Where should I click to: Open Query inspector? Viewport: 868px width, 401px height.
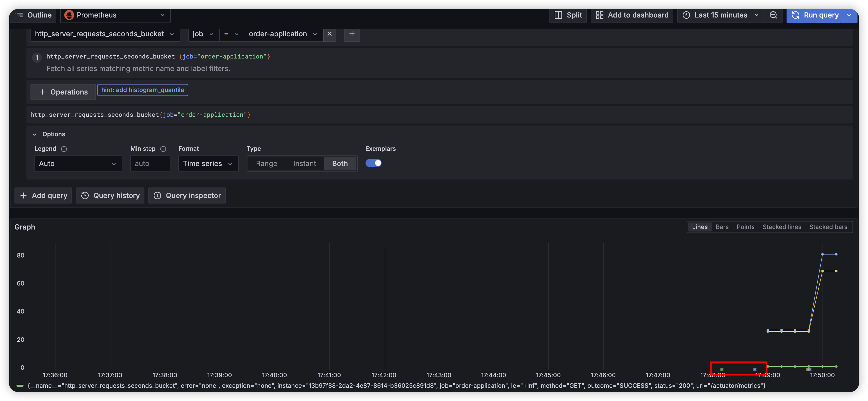tap(187, 195)
